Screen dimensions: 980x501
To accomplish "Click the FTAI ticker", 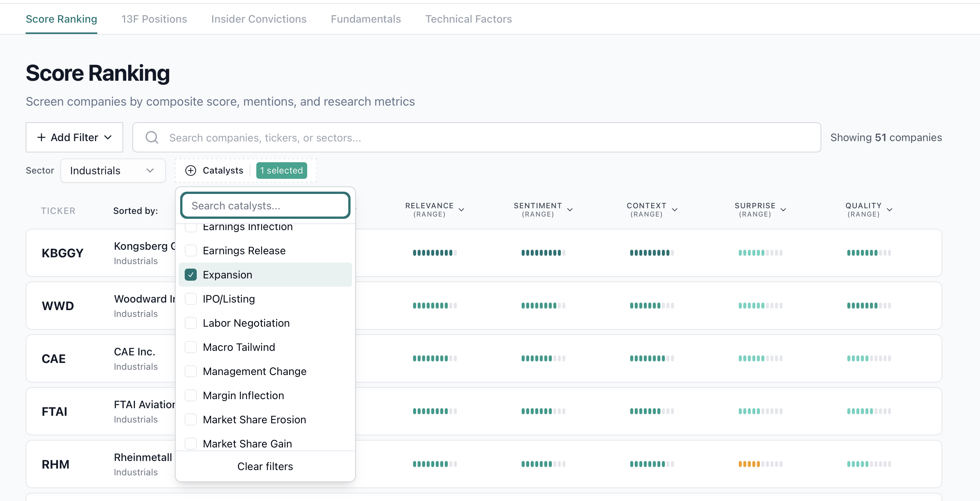I will click(54, 412).
